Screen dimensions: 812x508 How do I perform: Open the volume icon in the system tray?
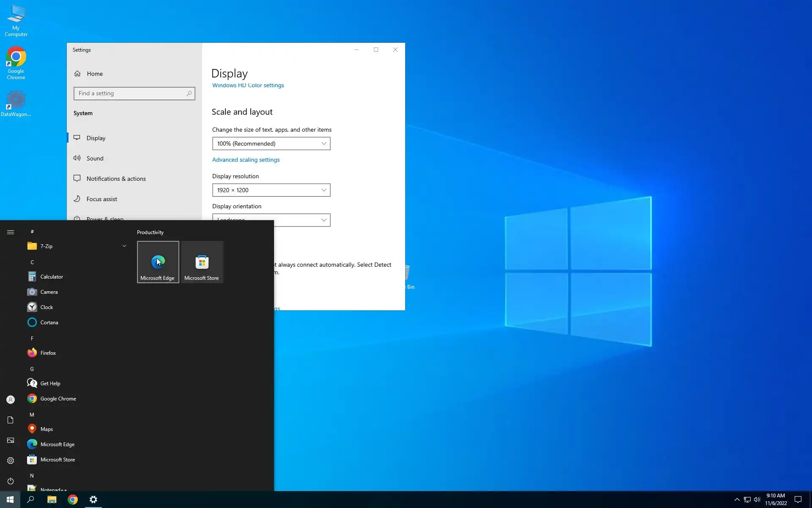pyautogui.click(x=757, y=500)
